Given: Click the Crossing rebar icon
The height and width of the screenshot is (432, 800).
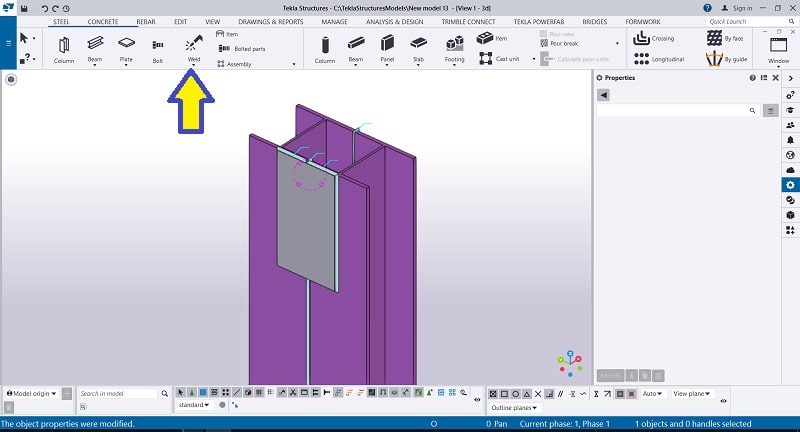Looking at the screenshot, I should (x=642, y=38).
